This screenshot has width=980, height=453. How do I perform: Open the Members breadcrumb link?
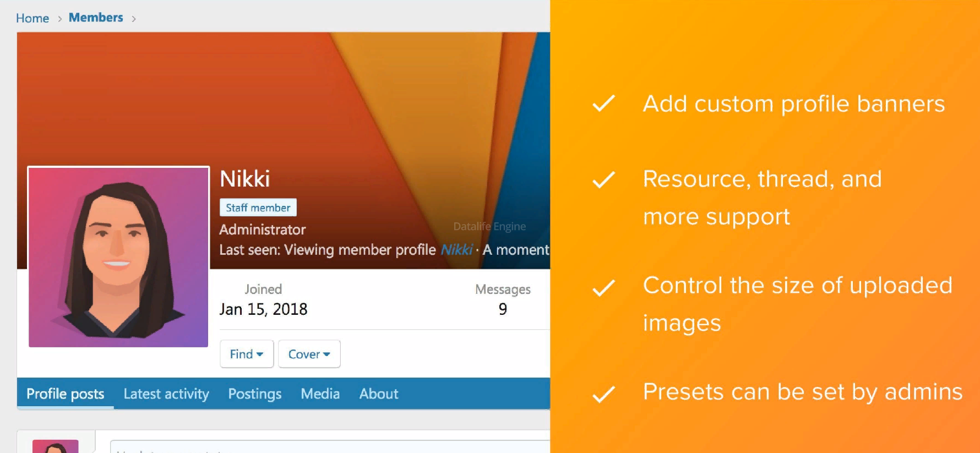(96, 18)
